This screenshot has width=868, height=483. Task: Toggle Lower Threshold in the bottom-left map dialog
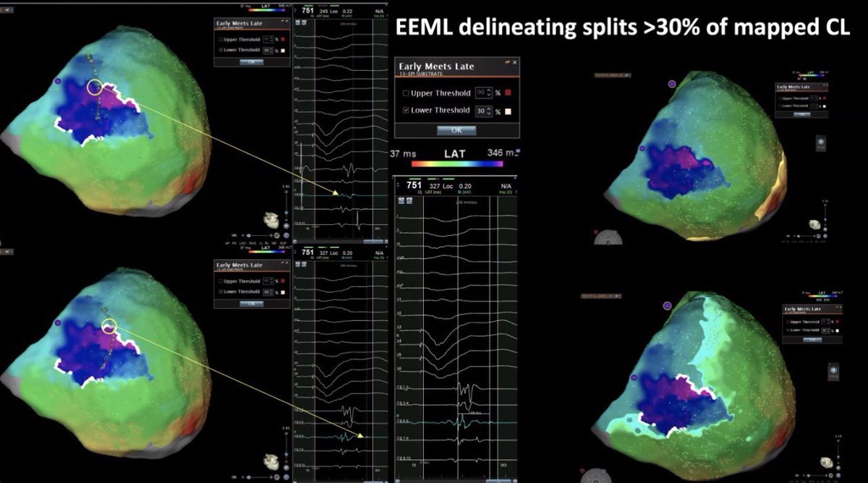click(219, 291)
